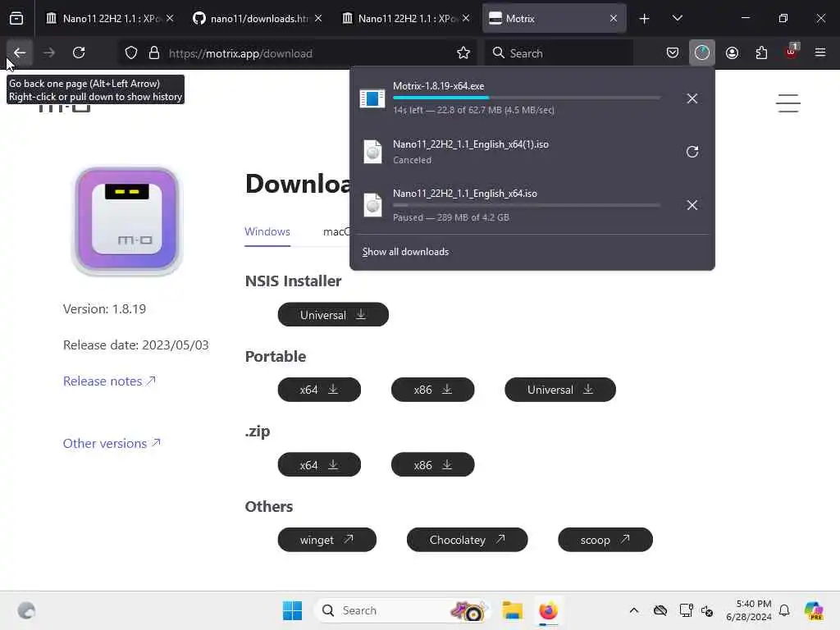This screenshot has height=630, width=840.
Task: Expand the list all tabs chevron
Action: [677, 19]
